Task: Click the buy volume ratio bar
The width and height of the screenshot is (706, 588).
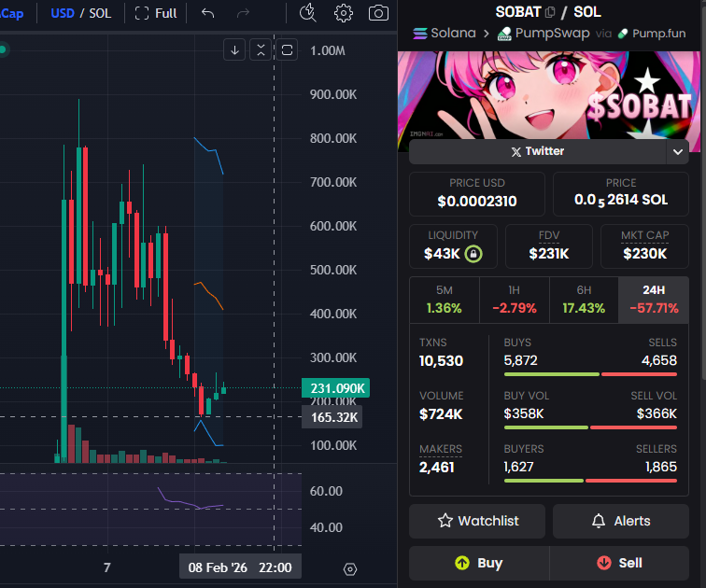Action: point(590,427)
